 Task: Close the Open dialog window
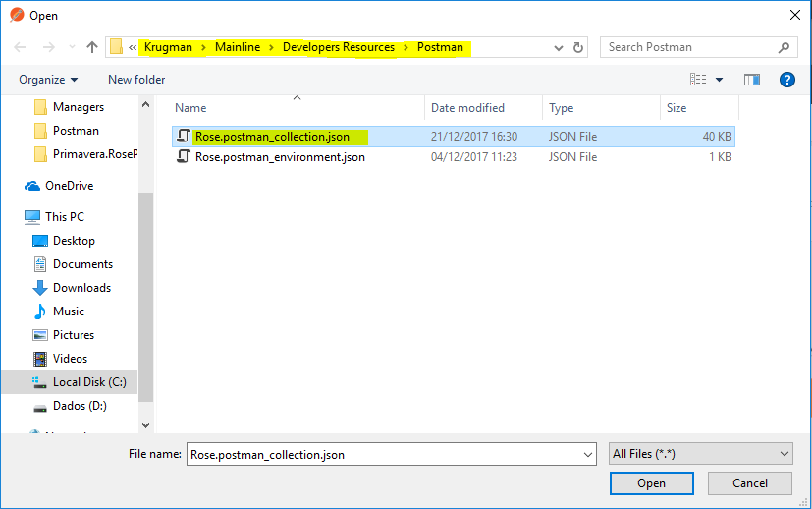coord(795,15)
